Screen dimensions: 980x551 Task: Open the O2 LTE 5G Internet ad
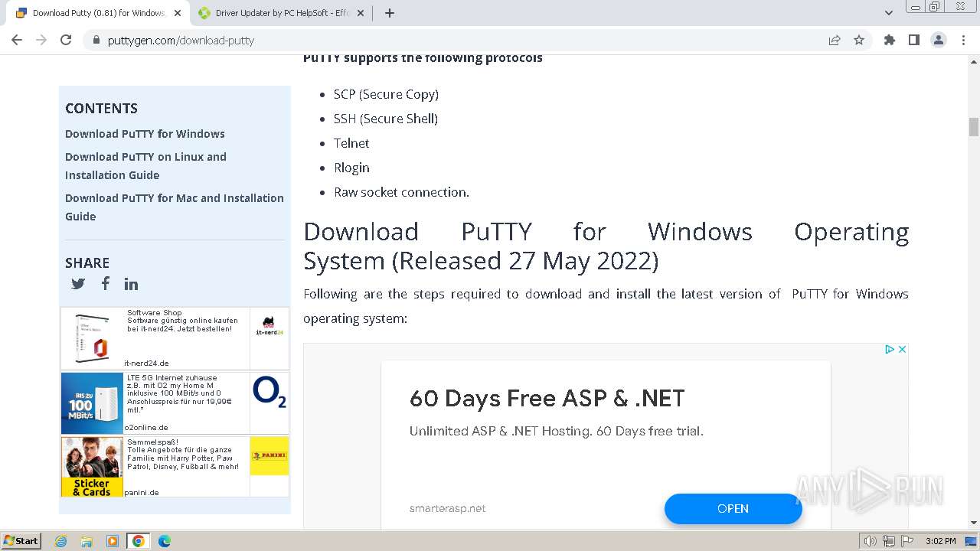pos(175,403)
